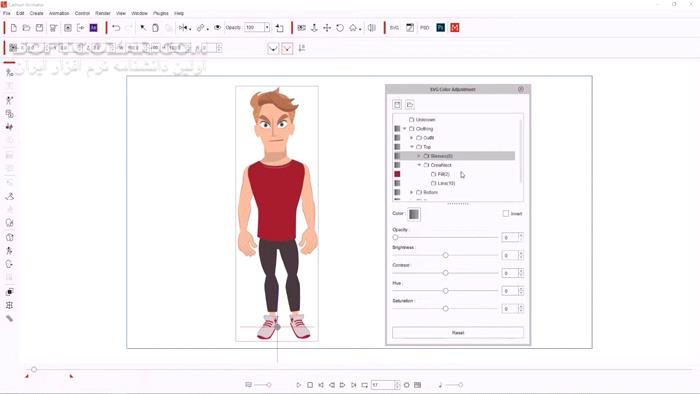Click the curve button left of red check
The image size is (700, 394).
pos(273,48)
